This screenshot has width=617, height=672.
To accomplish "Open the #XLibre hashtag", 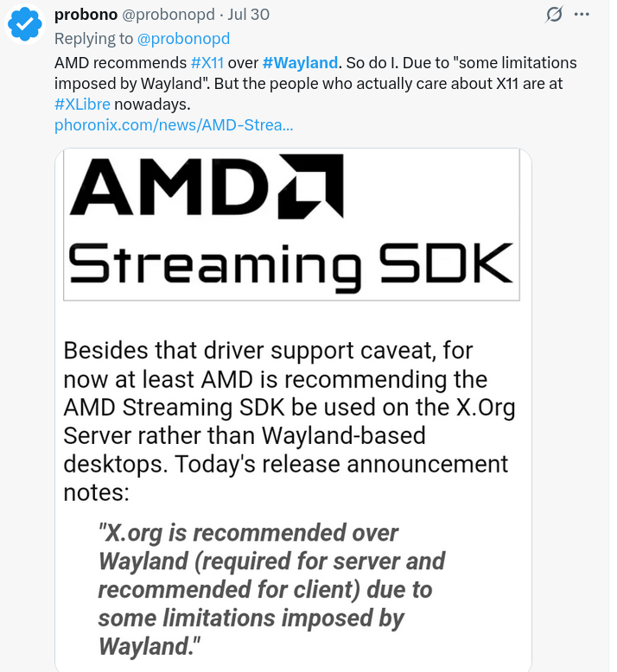I will point(82,105).
